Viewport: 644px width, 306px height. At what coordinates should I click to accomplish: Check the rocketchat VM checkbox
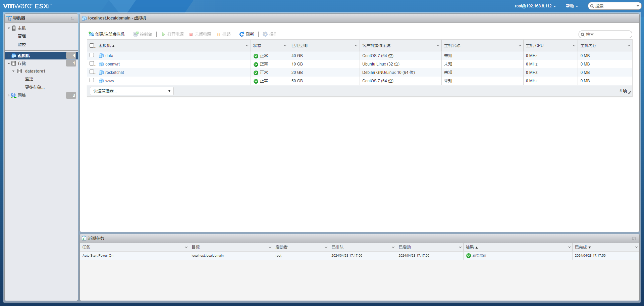(92, 72)
